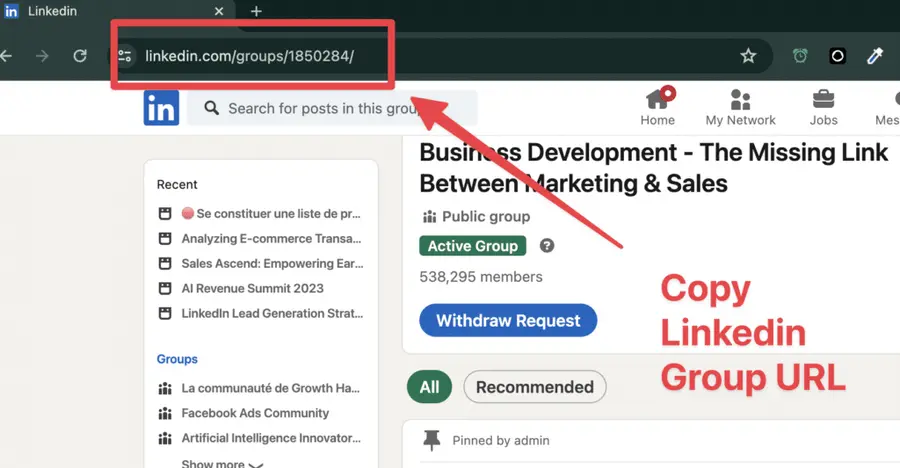Click group icon beside Artificial Intelligence Innovator...

(x=165, y=439)
